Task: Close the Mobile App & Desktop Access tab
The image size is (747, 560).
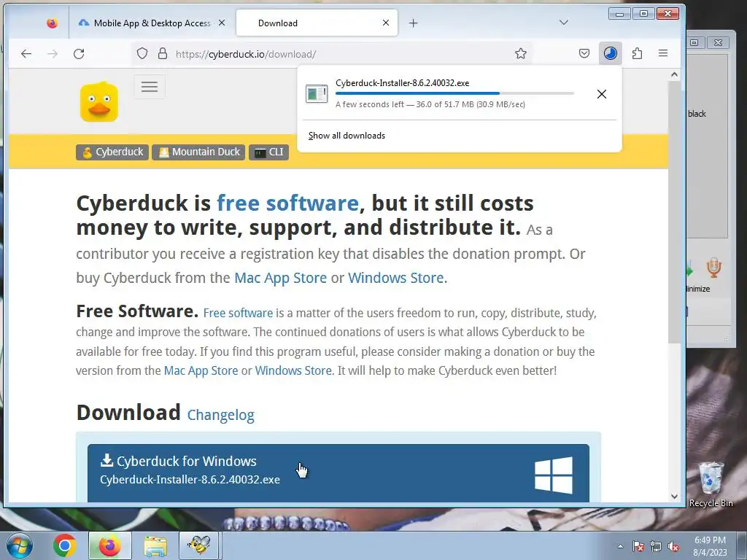Action: (222, 23)
